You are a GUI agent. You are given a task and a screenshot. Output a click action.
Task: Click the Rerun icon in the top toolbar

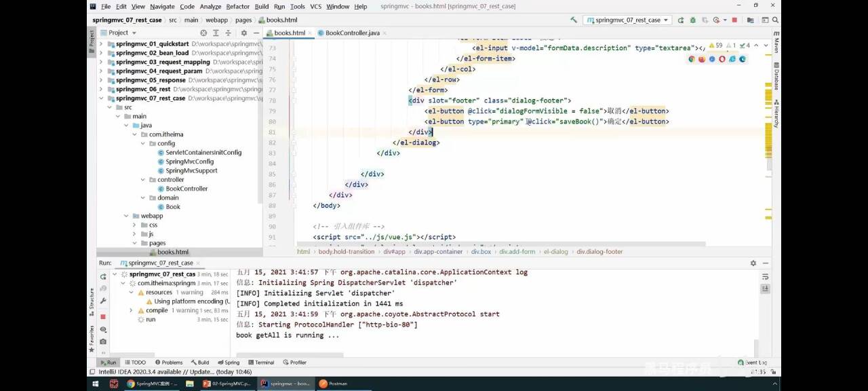681,20
